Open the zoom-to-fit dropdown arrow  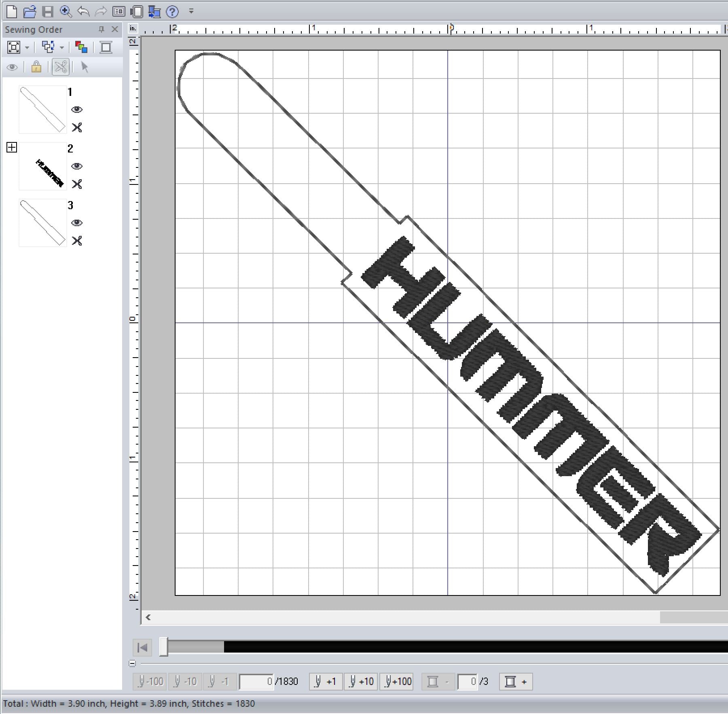27,48
